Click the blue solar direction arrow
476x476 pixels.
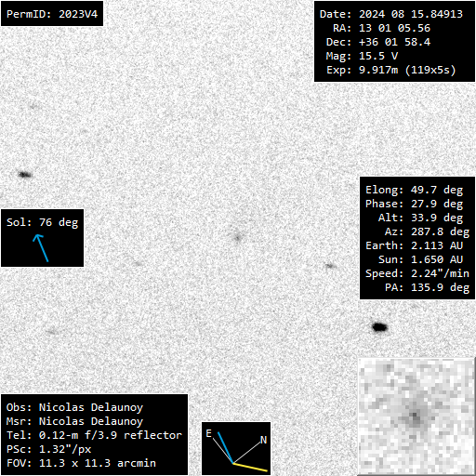coord(41,248)
